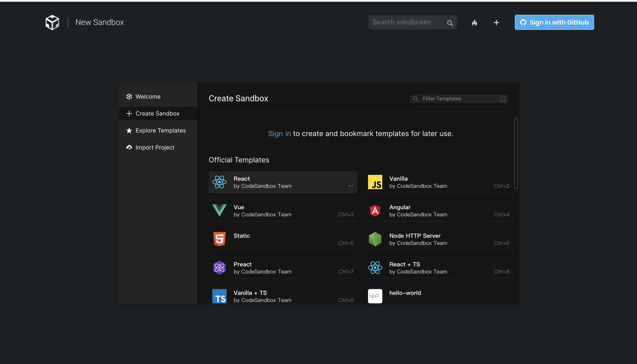Select the React atom template icon

tap(219, 182)
